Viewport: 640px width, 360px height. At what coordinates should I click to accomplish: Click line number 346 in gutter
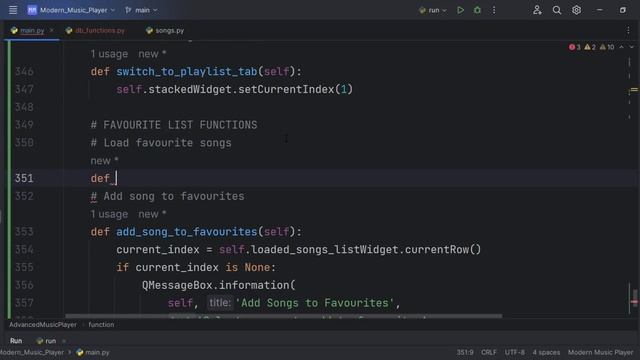[x=24, y=71]
